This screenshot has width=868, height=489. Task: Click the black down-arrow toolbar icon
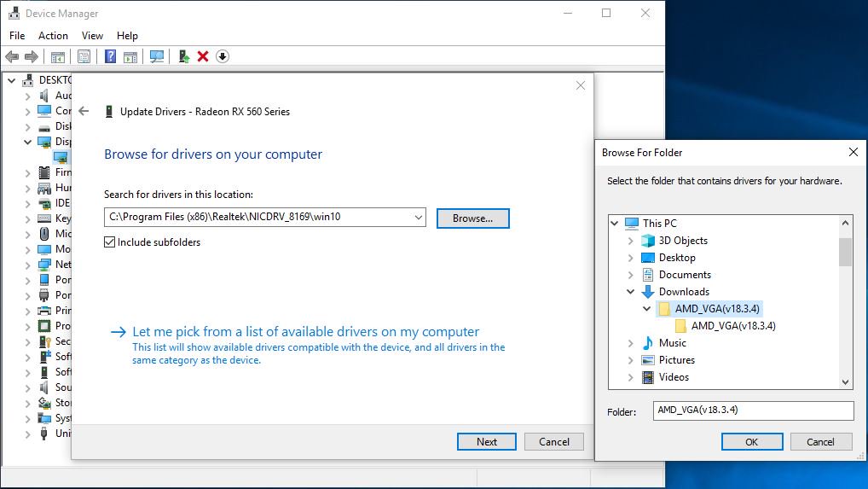tap(223, 56)
